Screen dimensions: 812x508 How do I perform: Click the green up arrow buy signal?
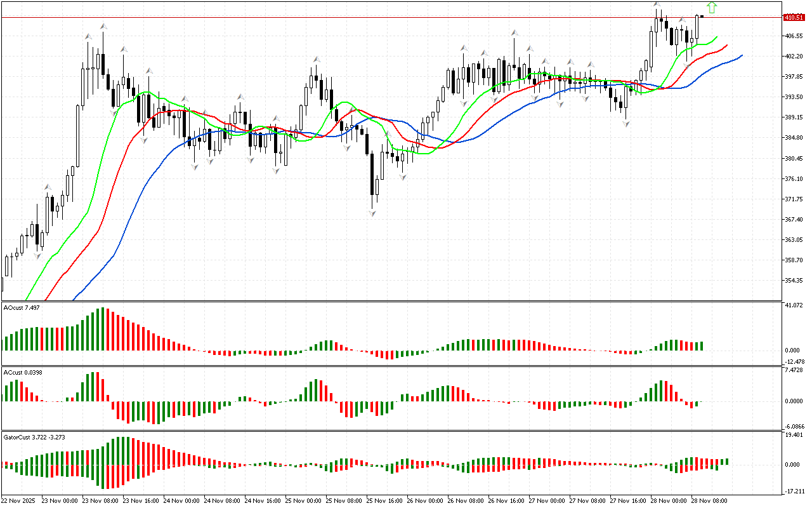[x=712, y=8]
